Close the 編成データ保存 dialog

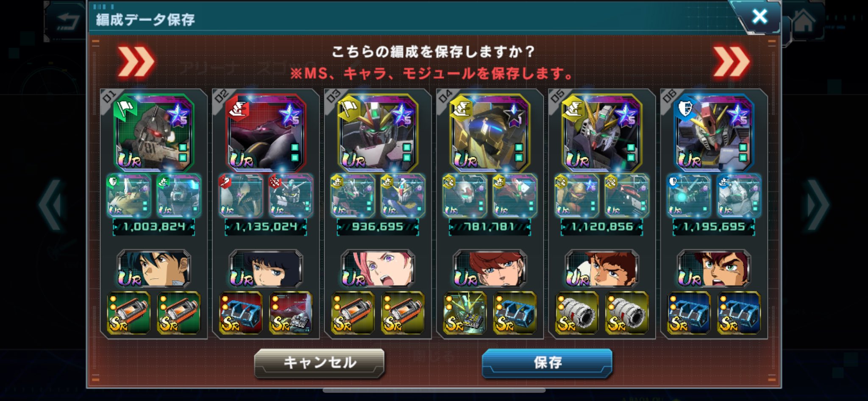tap(759, 17)
